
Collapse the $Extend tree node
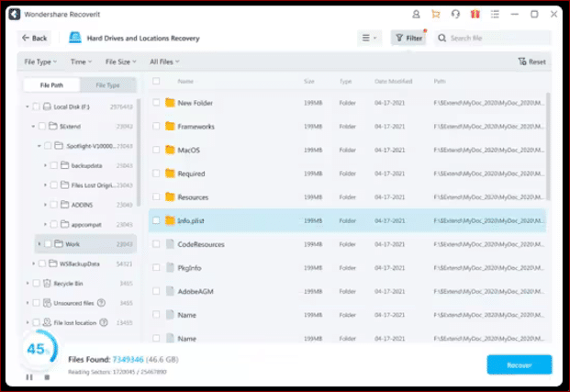33,126
